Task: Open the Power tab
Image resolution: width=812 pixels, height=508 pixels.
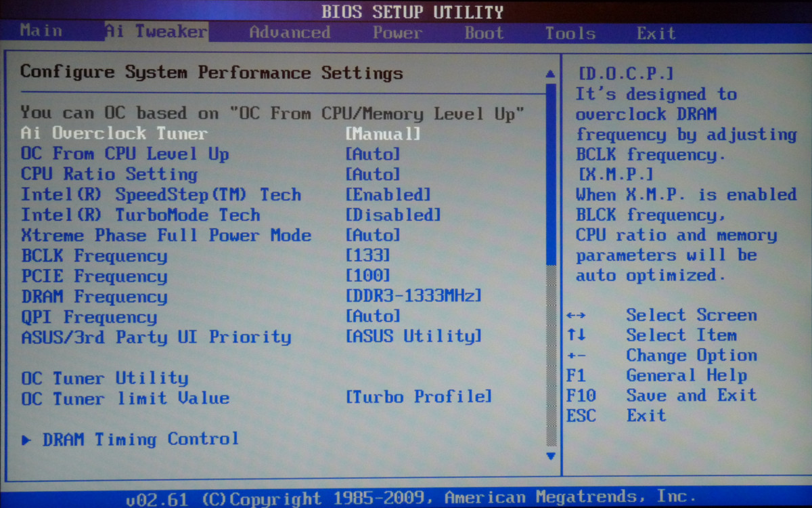Action: pos(397,33)
